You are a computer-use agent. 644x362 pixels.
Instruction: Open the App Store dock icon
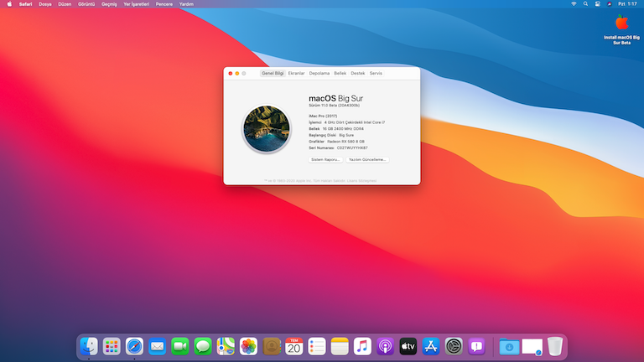431,346
